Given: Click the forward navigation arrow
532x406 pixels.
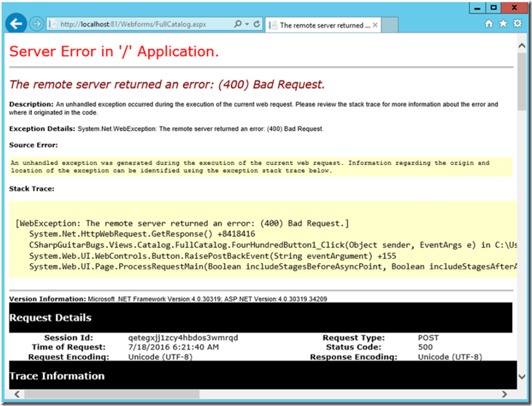Looking at the screenshot, I should click(35, 24).
